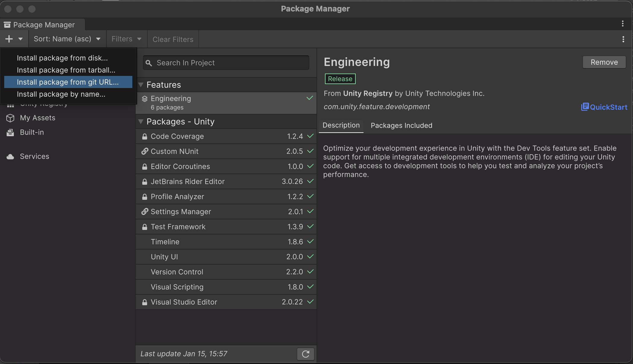Click the QuickStart book icon
The width and height of the screenshot is (633, 364).
[x=584, y=107]
